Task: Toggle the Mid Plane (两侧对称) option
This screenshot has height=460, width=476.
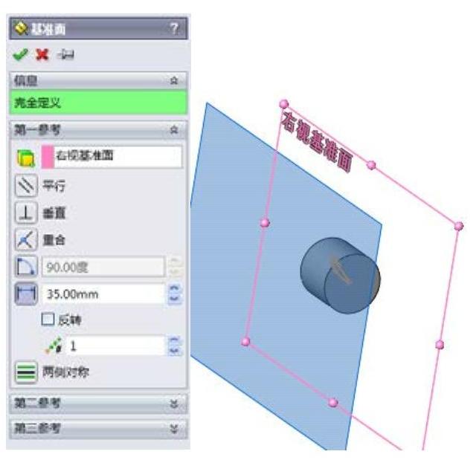Action: click(x=26, y=372)
